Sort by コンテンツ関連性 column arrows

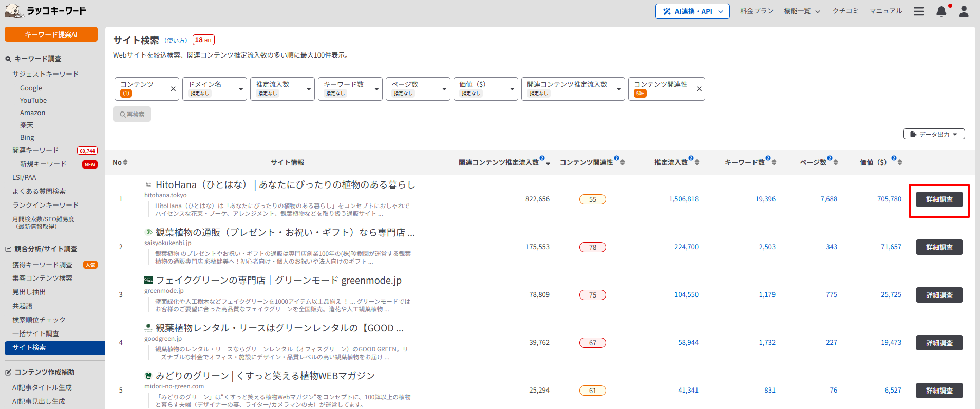coord(623,162)
